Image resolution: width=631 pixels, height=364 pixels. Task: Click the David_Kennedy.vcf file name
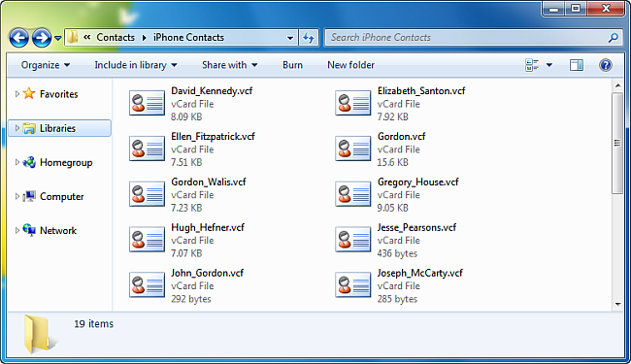(212, 91)
